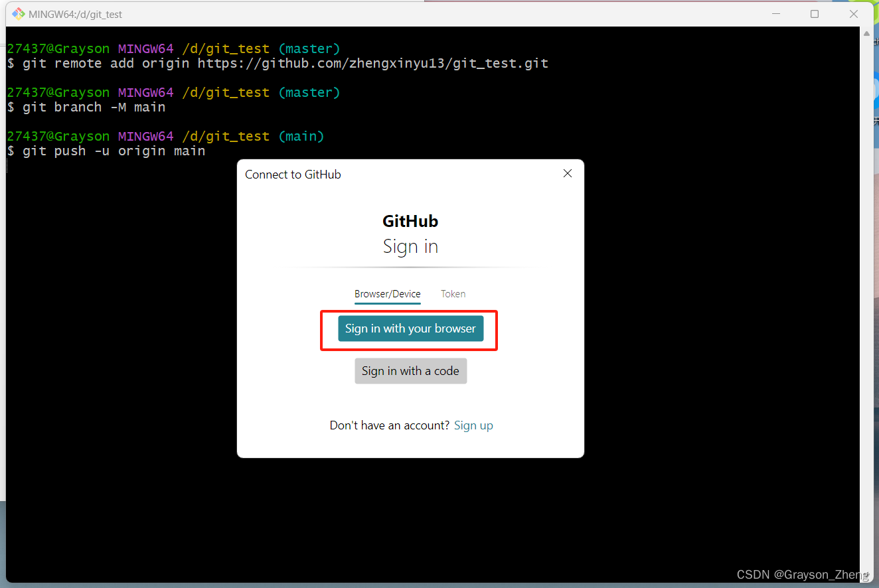Click the Sign in with a code button
This screenshot has width=879, height=588.
410,371
